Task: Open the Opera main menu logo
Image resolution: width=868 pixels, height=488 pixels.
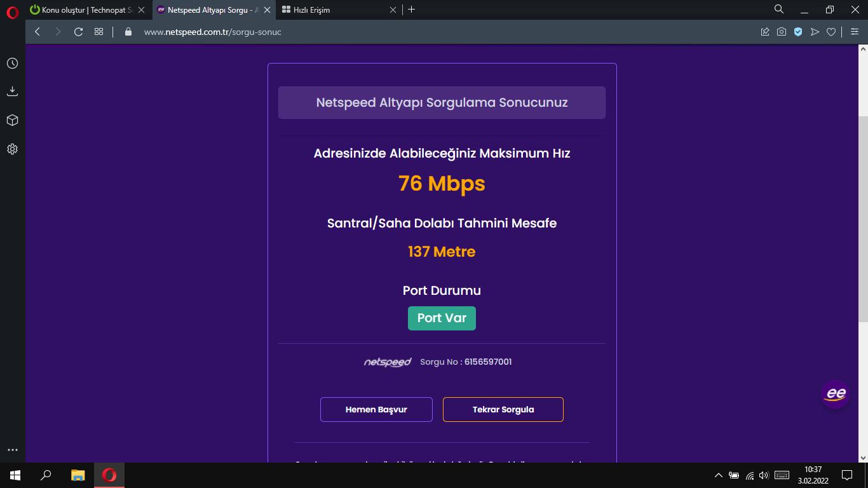Action: click(12, 11)
